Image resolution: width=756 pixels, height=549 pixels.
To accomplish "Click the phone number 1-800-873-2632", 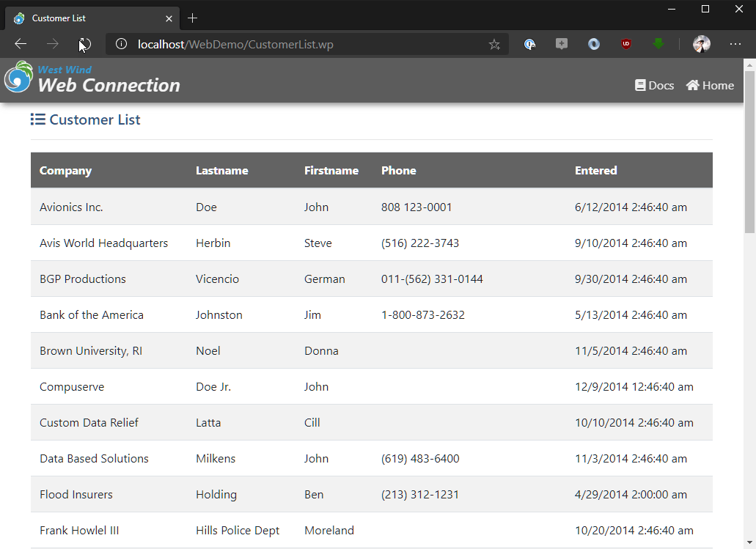I will pyautogui.click(x=423, y=314).
